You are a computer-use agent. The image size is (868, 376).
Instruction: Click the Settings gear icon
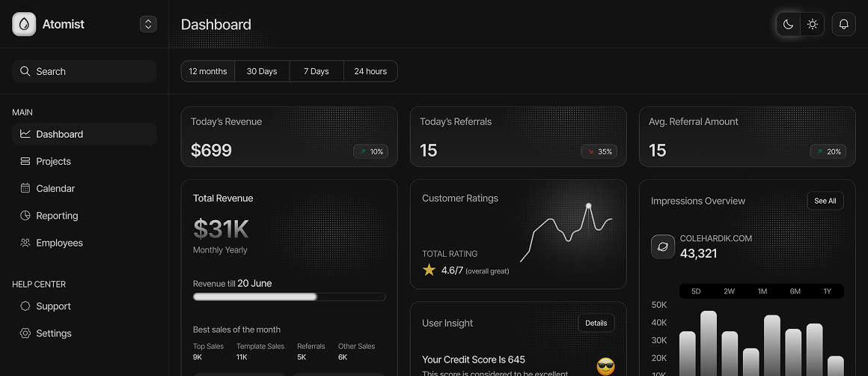(25, 333)
